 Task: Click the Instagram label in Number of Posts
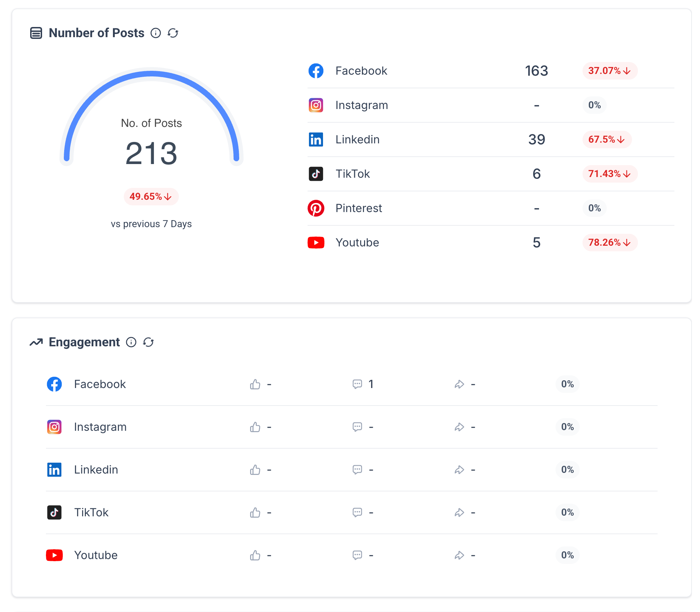coord(362,105)
